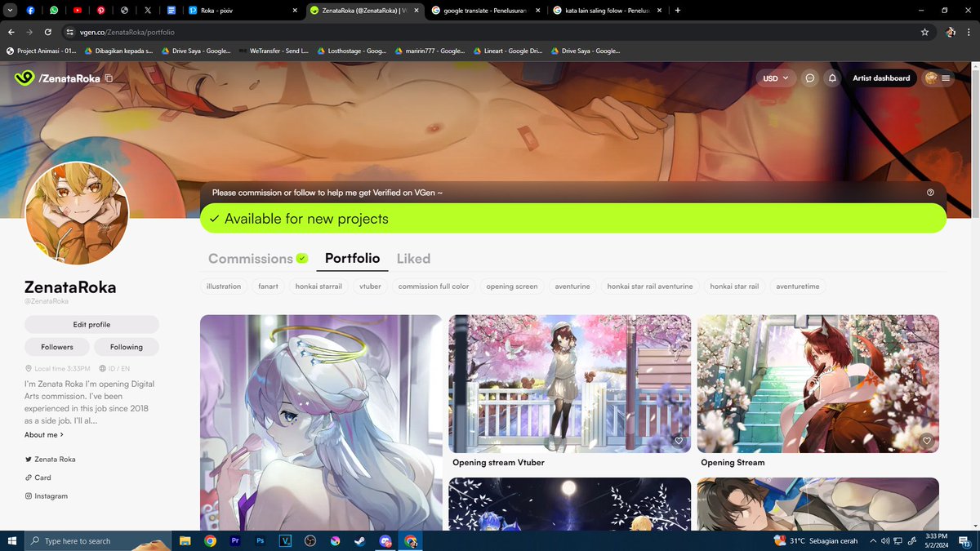The width and height of the screenshot is (980, 551).
Task: Click the Edit profile button
Action: pos(91,325)
